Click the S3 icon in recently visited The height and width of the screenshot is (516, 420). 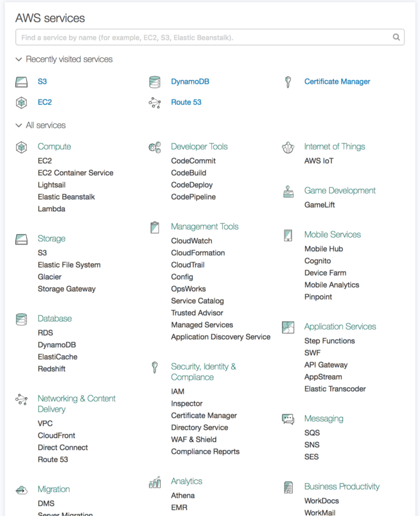(22, 82)
